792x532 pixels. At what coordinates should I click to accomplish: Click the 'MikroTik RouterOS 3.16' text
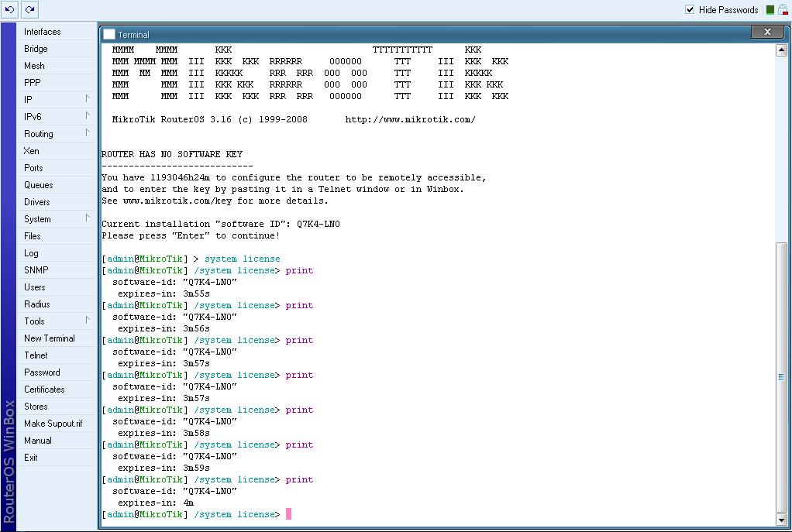172,119
